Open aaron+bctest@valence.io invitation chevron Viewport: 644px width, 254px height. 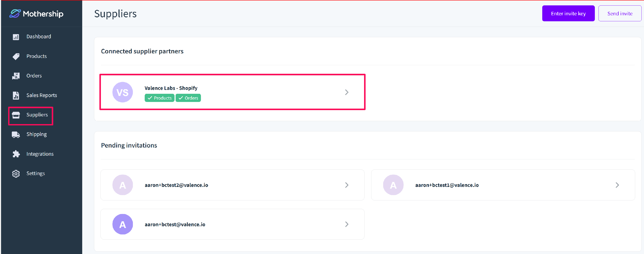pos(346,225)
